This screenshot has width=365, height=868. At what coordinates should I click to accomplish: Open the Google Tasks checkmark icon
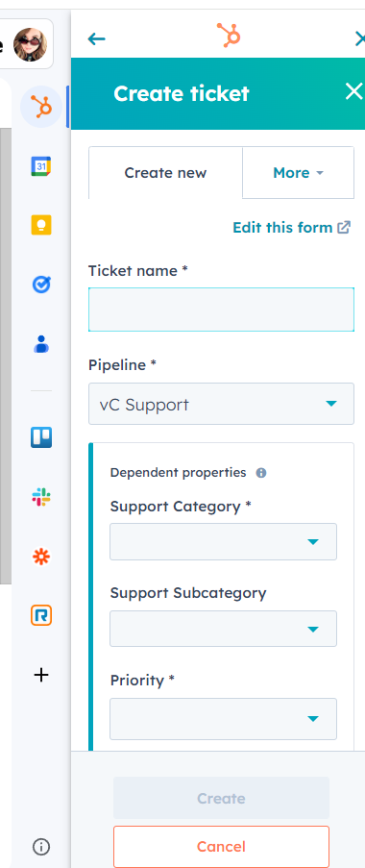[x=41, y=285]
